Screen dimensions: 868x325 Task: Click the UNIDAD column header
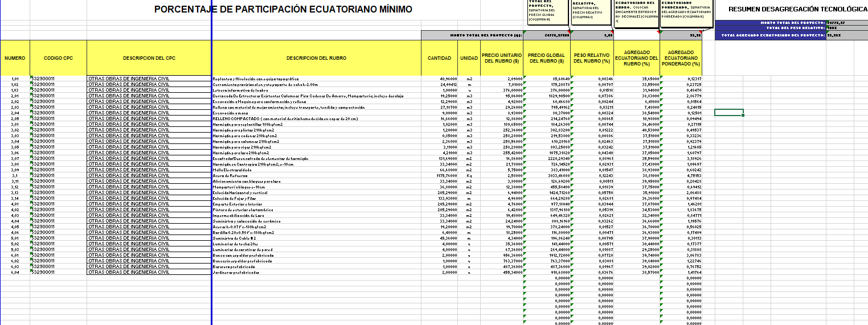[469, 58]
